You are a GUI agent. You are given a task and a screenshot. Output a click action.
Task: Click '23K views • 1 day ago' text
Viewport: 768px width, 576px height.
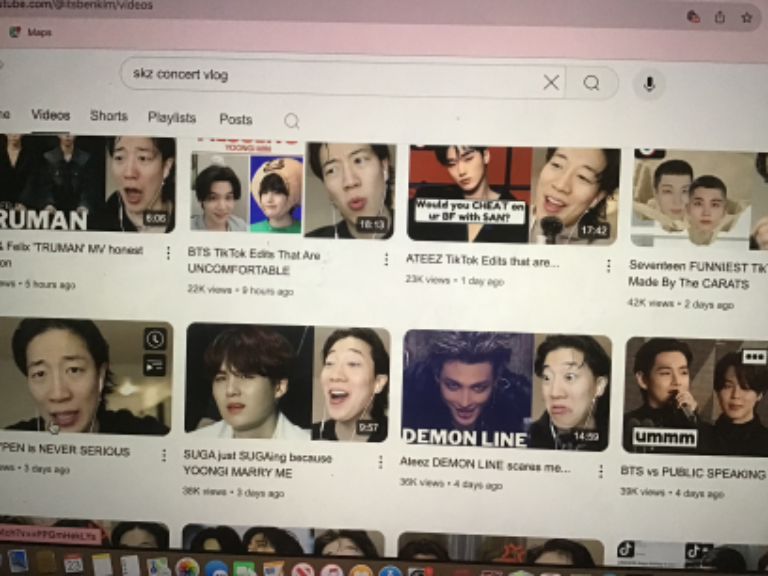[455, 280]
